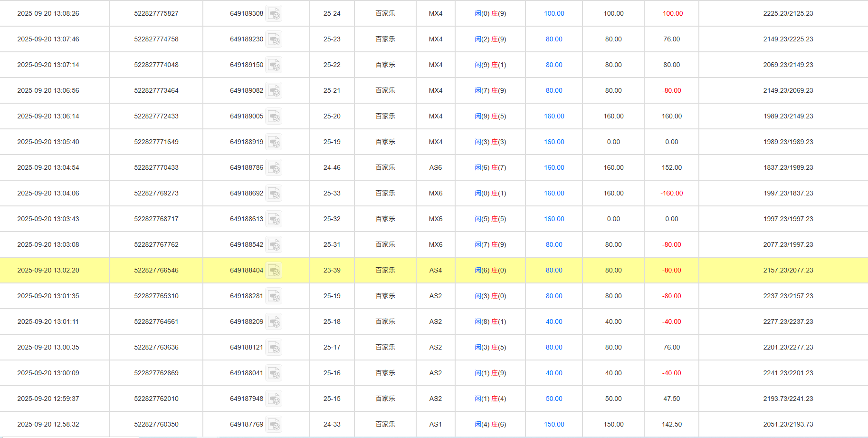Click the video icon for MX6 round 25-31

point(274,244)
